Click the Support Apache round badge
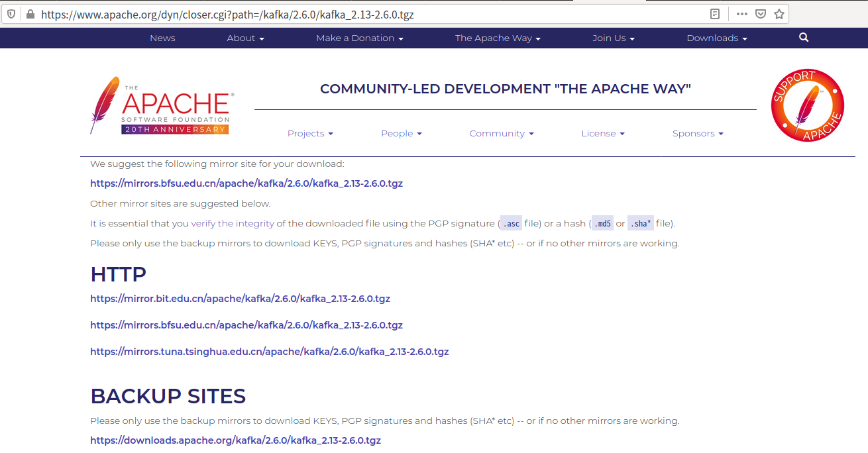 pyautogui.click(x=806, y=105)
